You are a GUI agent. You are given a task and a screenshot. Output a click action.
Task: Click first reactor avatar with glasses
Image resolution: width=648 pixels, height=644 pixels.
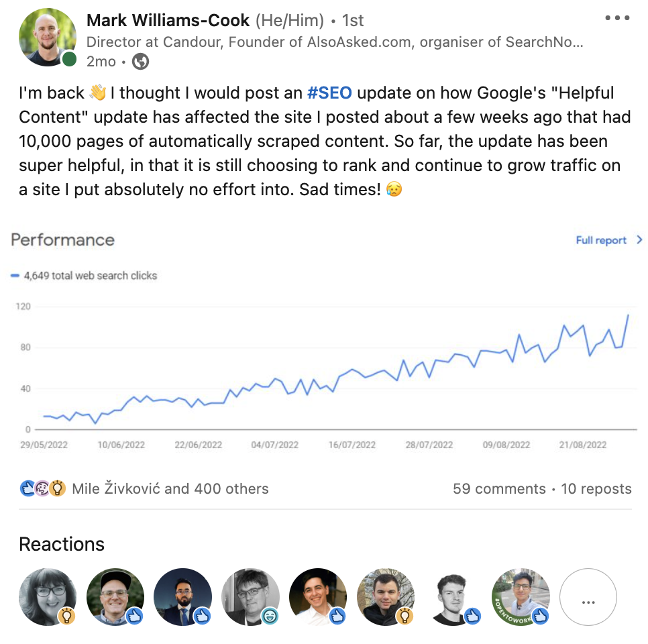click(48, 597)
